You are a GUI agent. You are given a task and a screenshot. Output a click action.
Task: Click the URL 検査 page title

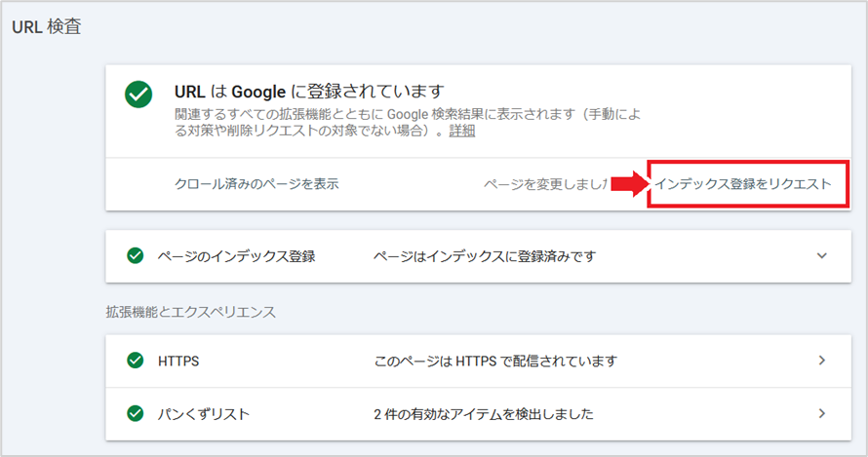[47, 26]
